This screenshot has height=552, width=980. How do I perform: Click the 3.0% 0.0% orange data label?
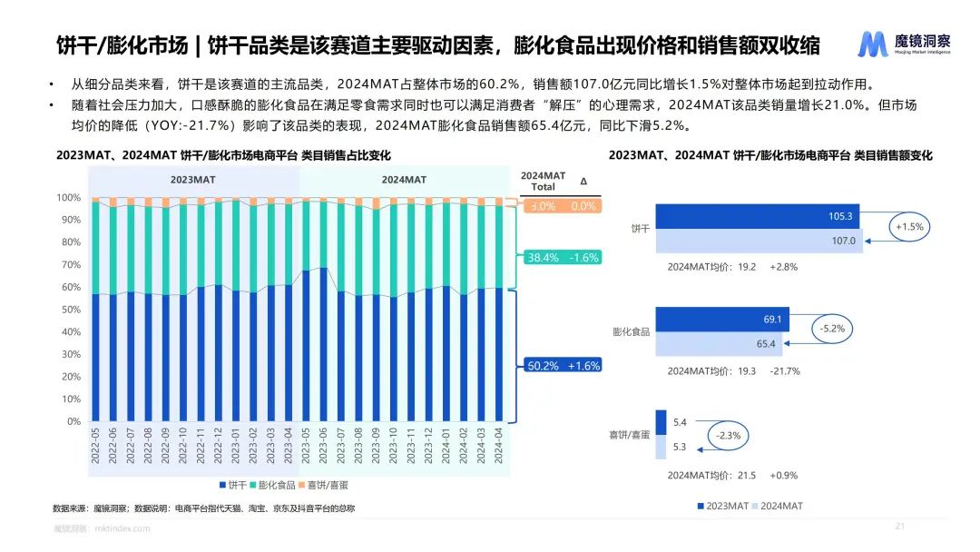(563, 206)
